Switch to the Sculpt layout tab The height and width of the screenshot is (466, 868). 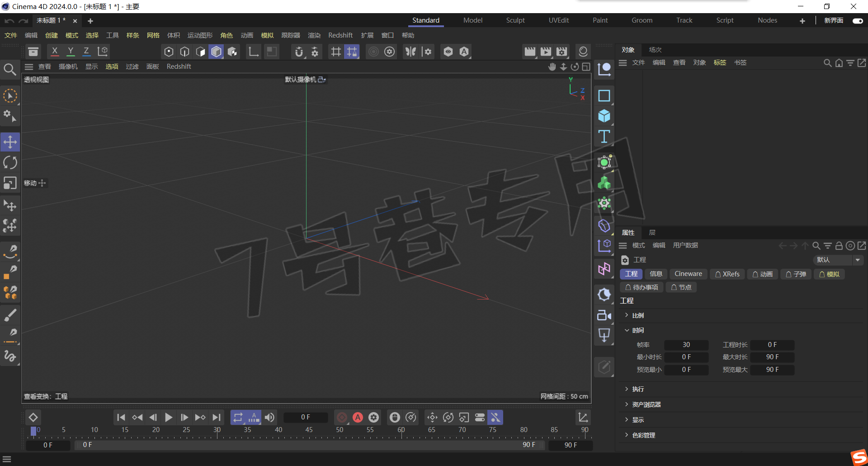[x=515, y=20]
